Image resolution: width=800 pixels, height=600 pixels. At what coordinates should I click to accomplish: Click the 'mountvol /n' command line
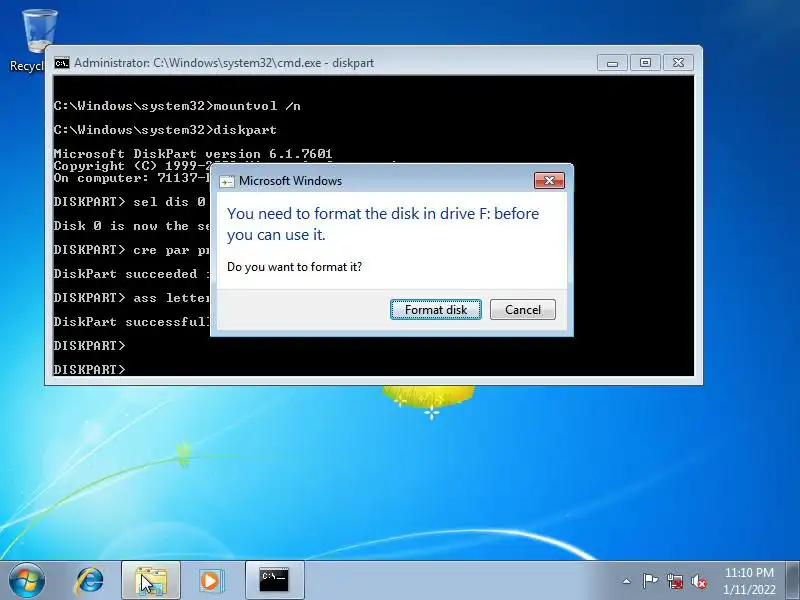coord(177,106)
